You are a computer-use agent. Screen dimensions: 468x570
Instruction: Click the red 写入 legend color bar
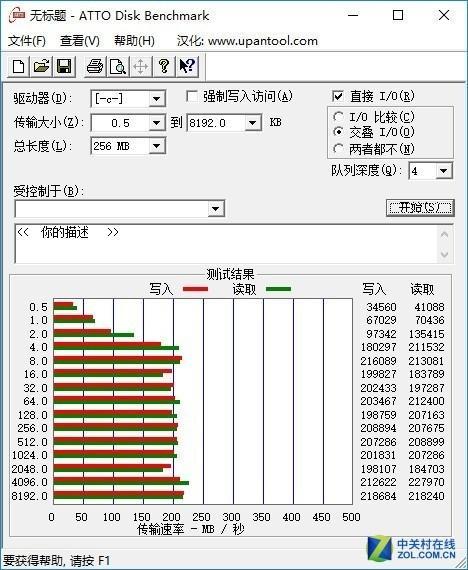pos(196,289)
